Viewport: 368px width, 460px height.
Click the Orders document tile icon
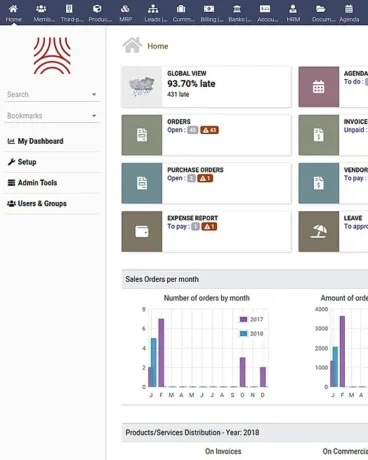tap(142, 135)
